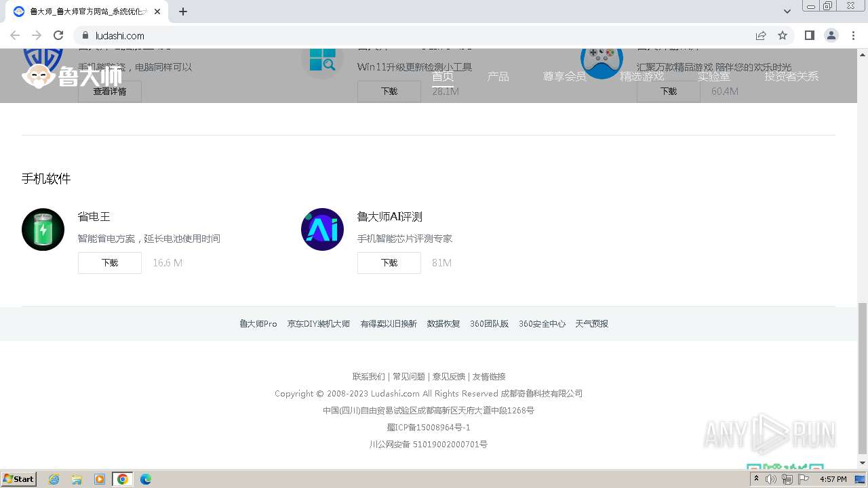The width and height of the screenshot is (868, 488).
Task: Click the 鲁大师AI评测 app icon
Action: click(x=322, y=229)
